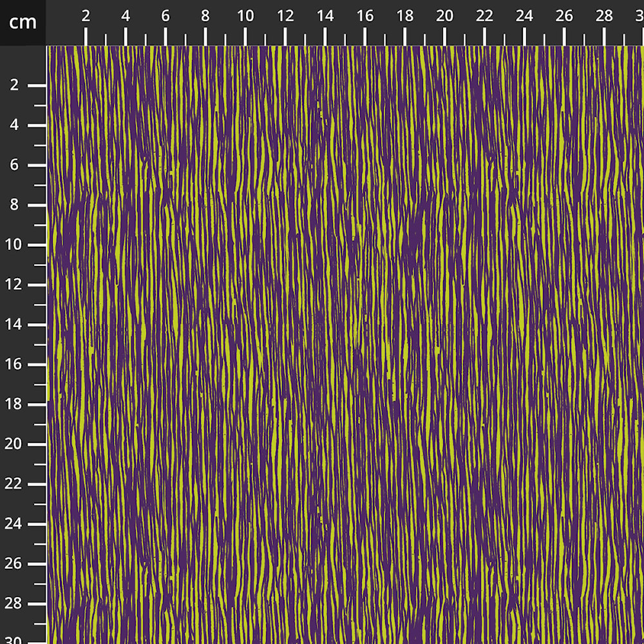Click the 28 mark on top ruler
This screenshot has width=644, height=644.
[x=605, y=17]
